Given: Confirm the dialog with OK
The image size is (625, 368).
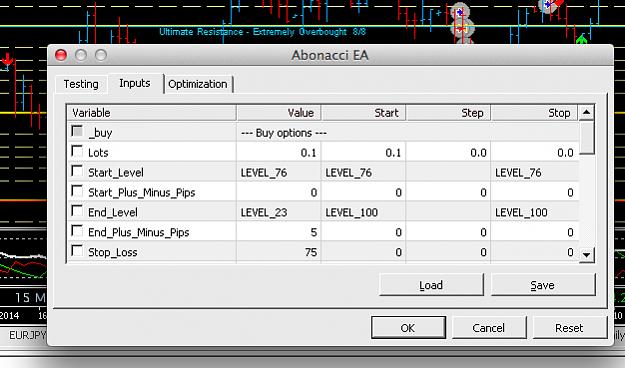Looking at the screenshot, I should tap(408, 328).
